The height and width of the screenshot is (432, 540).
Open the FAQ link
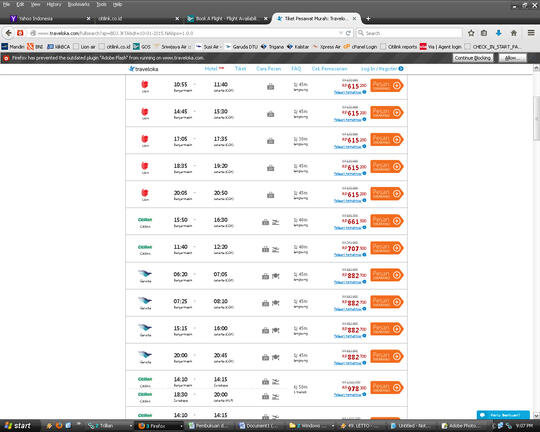pos(296,69)
